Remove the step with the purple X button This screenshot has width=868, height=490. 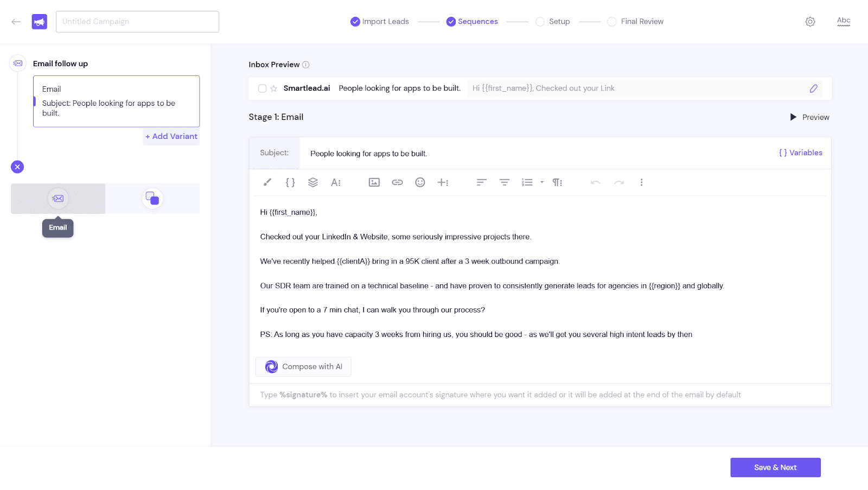tap(17, 167)
